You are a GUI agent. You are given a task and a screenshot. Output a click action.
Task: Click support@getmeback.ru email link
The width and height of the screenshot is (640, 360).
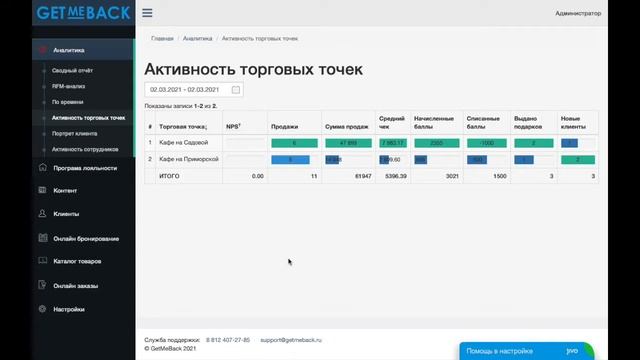(x=291, y=340)
